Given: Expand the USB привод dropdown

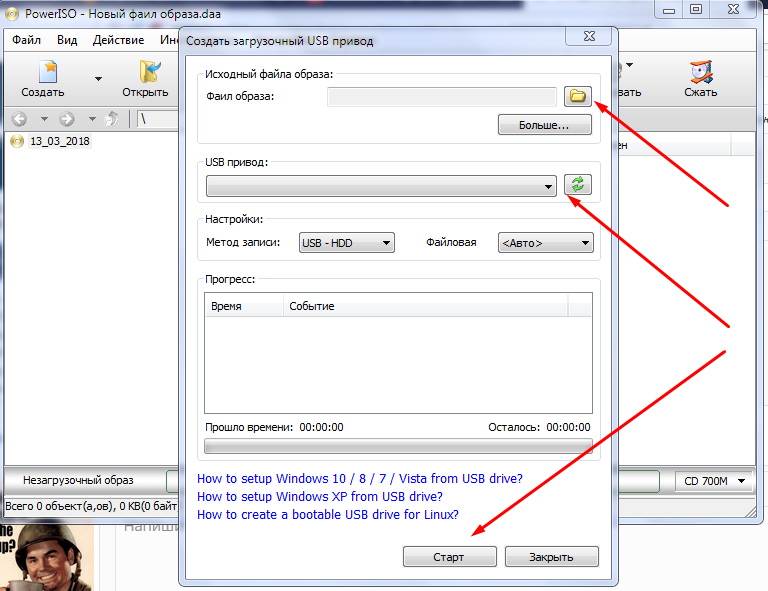Looking at the screenshot, I should [381, 186].
